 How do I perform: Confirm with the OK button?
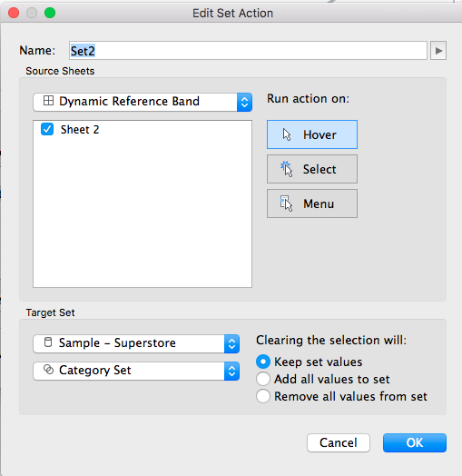(x=415, y=442)
